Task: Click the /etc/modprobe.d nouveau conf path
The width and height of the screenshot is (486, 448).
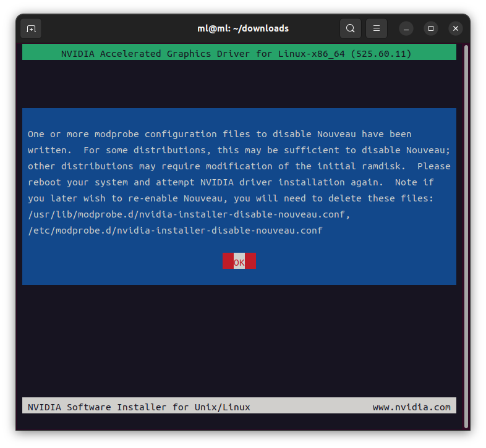Action: 175,230
